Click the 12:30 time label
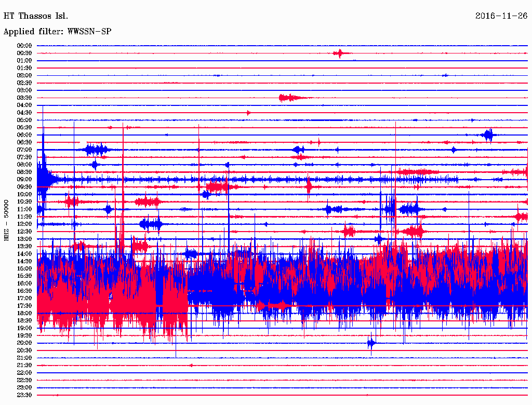 [x=24, y=232]
